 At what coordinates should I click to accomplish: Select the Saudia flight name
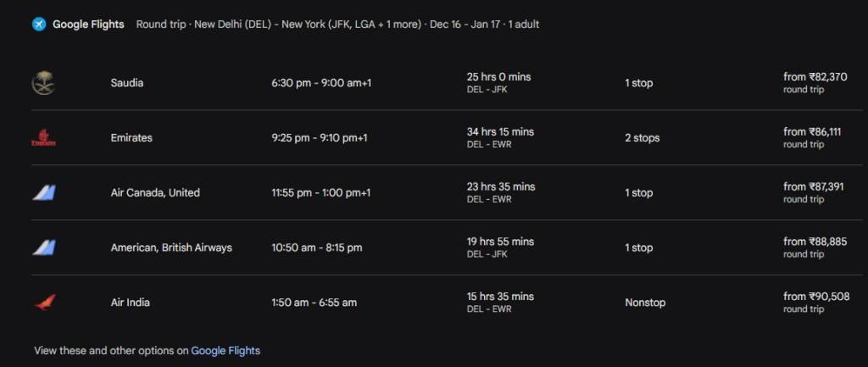point(127,83)
